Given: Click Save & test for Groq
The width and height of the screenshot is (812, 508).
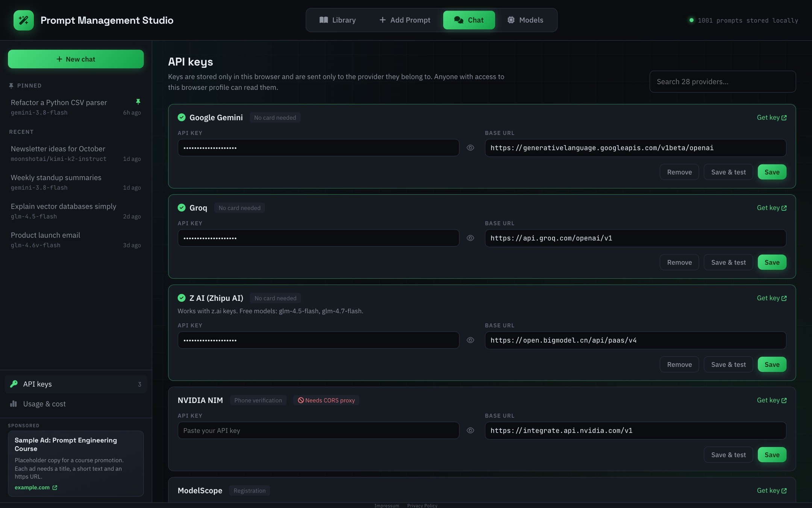Looking at the screenshot, I should point(728,262).
